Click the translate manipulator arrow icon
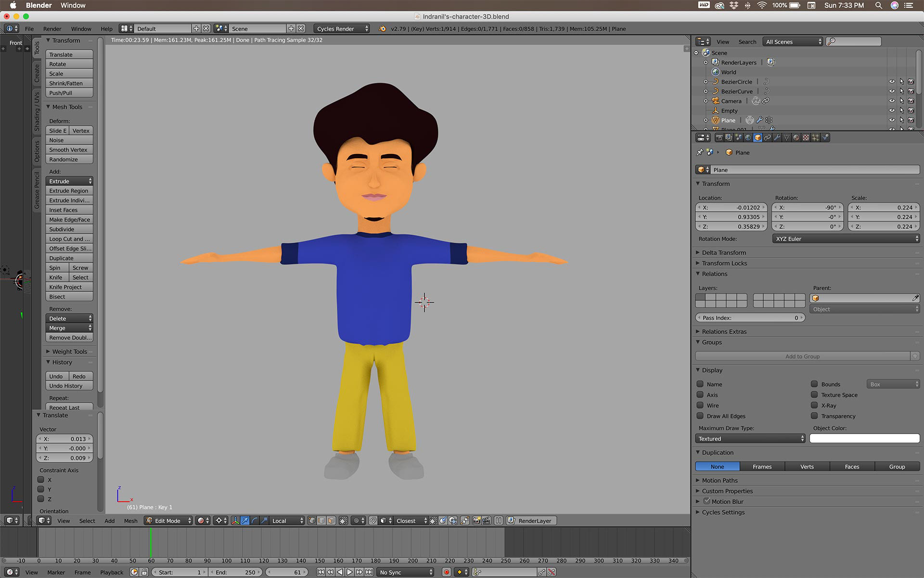Viewport: 924px width, 578px height. click(x=245, y=521)
